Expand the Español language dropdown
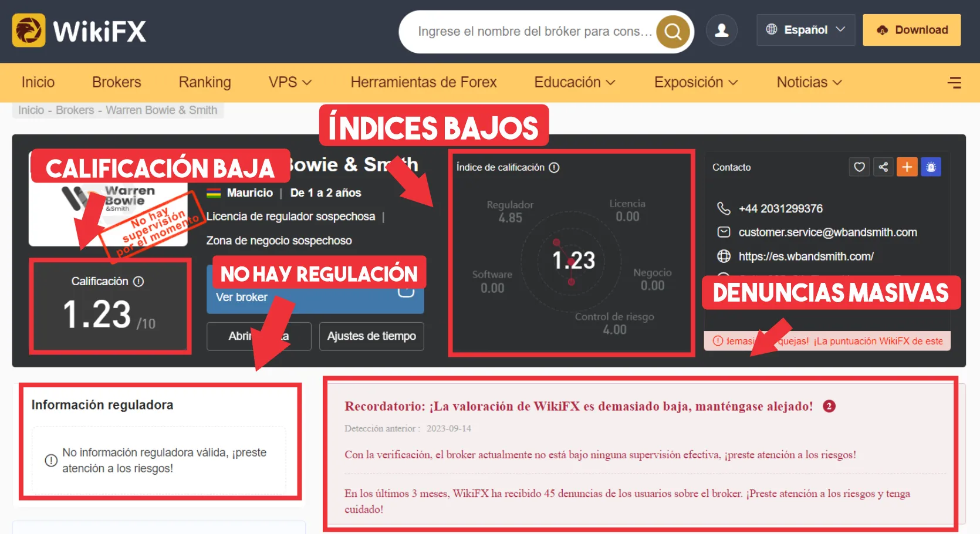 pyautogui.click(x=806, y=30)
